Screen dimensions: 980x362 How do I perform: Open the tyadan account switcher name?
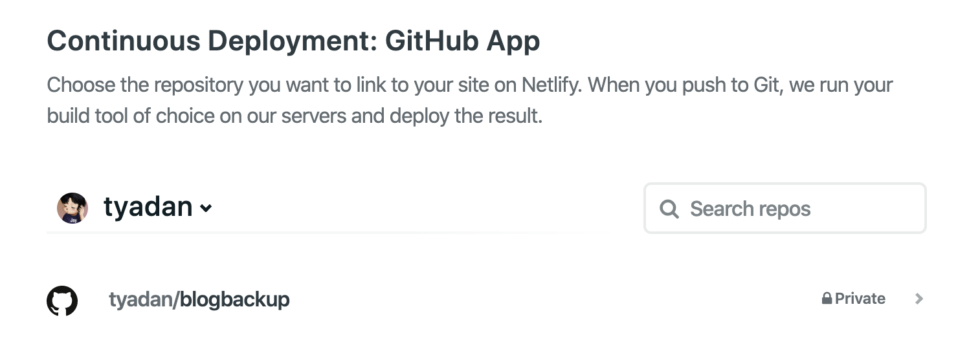(x=148, y=208)
